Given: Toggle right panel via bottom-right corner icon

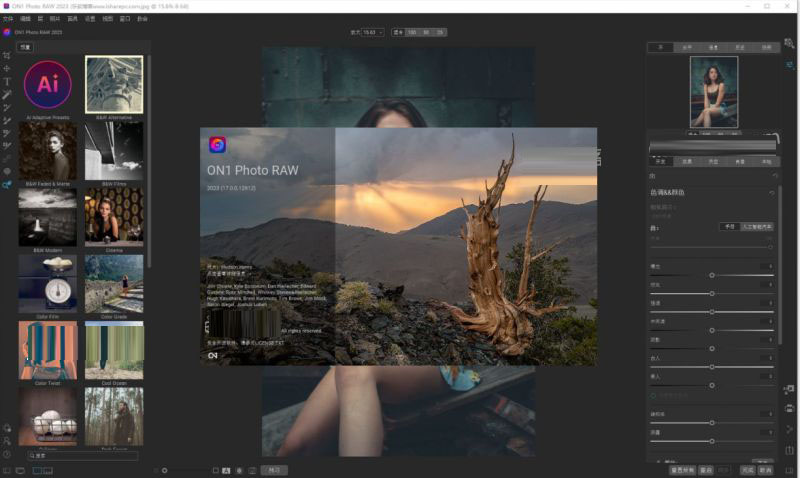Looking at the screenshot, I should click(791, 470).
